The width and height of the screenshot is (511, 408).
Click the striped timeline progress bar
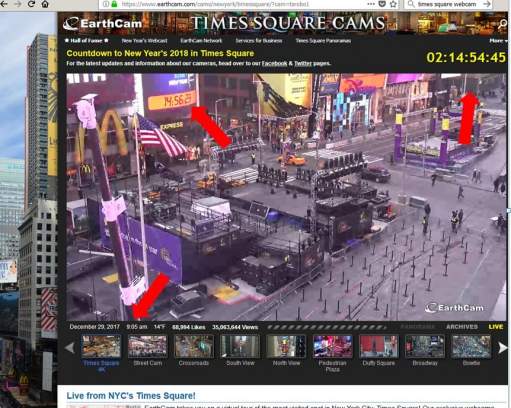pos(327,327)
